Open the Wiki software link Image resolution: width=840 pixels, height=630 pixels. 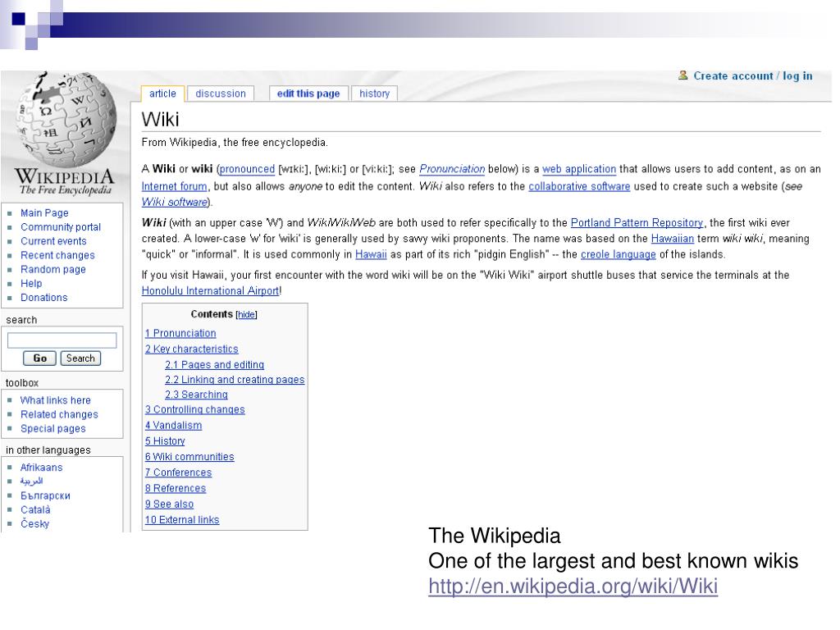[x=175, y=203]
